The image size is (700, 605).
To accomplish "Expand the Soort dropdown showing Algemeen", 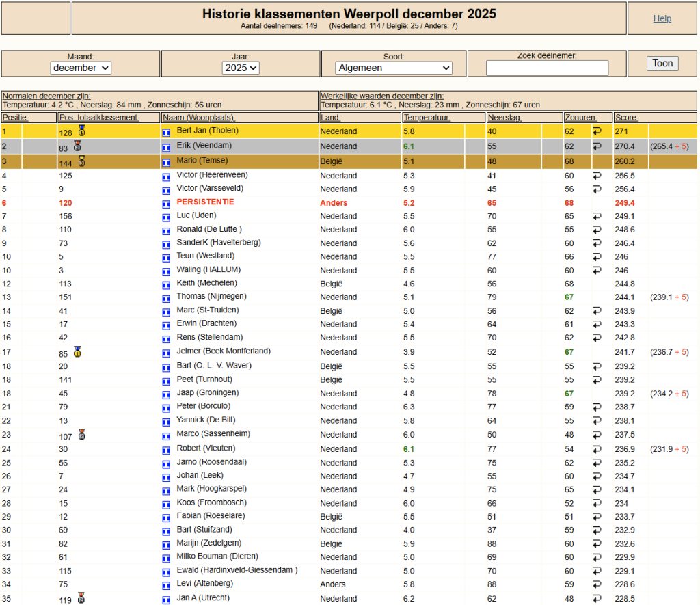I will [x=393, y=68].
